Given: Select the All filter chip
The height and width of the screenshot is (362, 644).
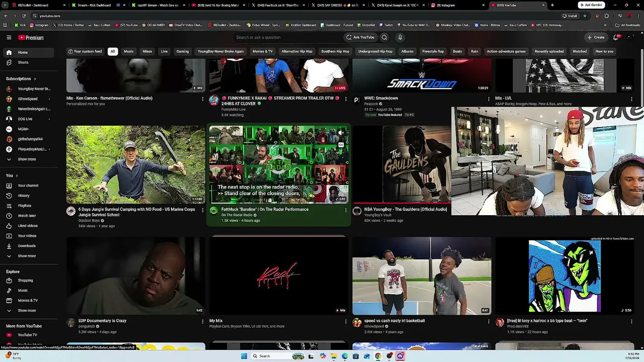Looking at the screenshot, I should tap(113, 51).
